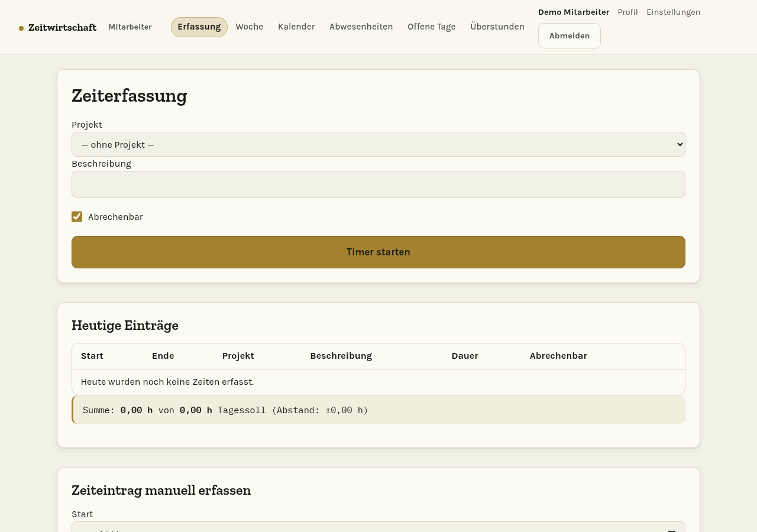Focus the Beschreibung text field
757x532 pixels.
click(378, 184)
